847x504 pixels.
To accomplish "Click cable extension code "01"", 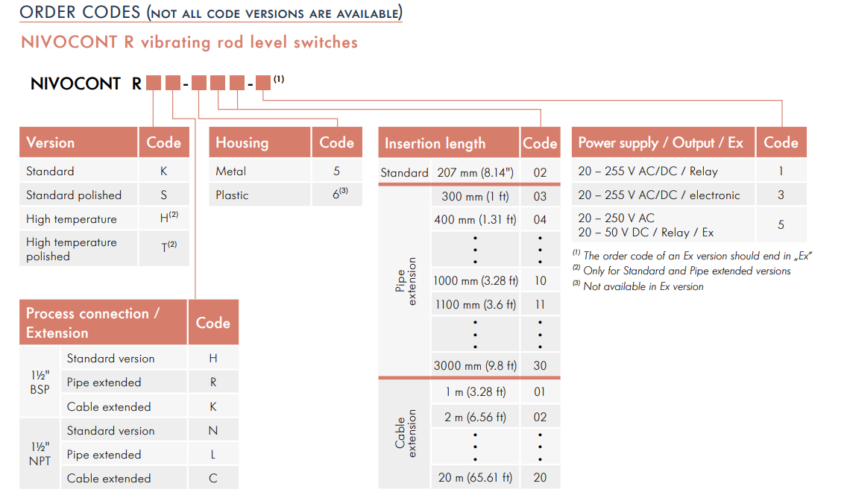I will (x=540, y=391).
